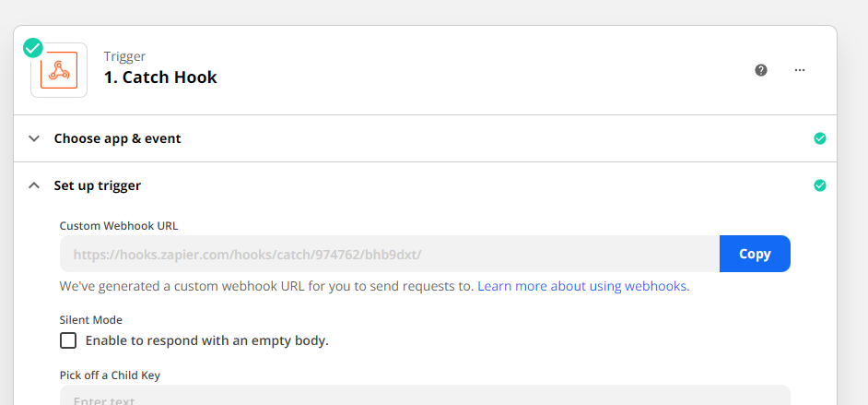Click the 'Choose app & event' heading text
Screen dimensions: 868x405
pyautogui.click(x=117, y=138)
